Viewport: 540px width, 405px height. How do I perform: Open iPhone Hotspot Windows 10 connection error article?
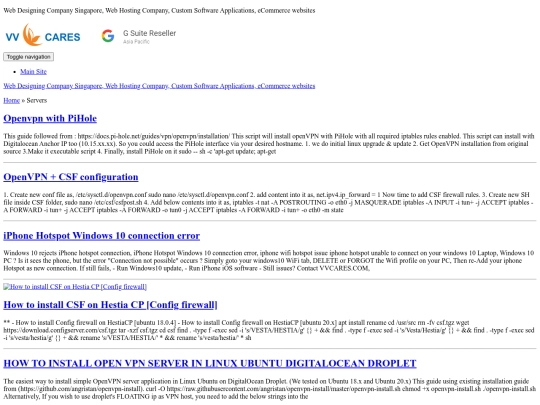(102, 236)
